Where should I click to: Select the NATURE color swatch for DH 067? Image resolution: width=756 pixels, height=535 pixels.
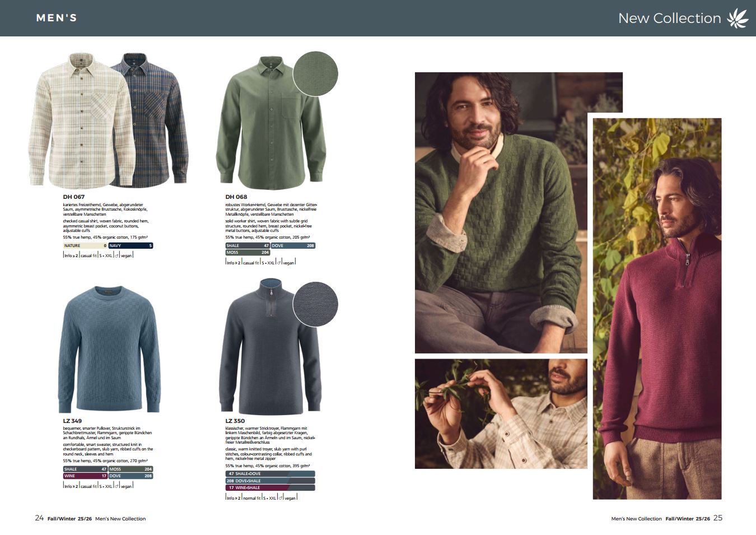point(85,245)
